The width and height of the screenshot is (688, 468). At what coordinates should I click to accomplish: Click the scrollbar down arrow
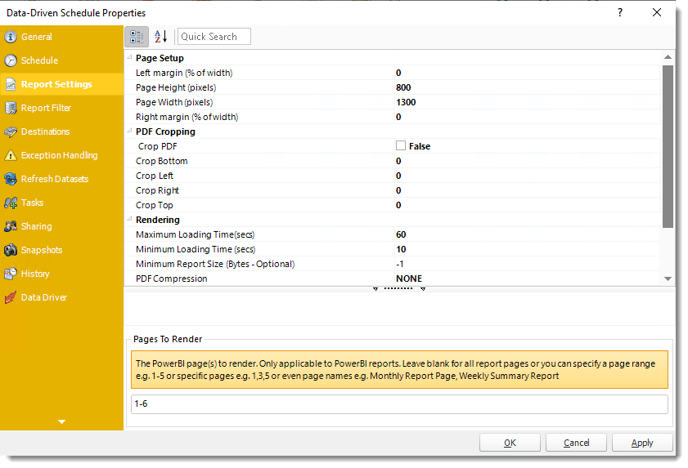[667, 279]
